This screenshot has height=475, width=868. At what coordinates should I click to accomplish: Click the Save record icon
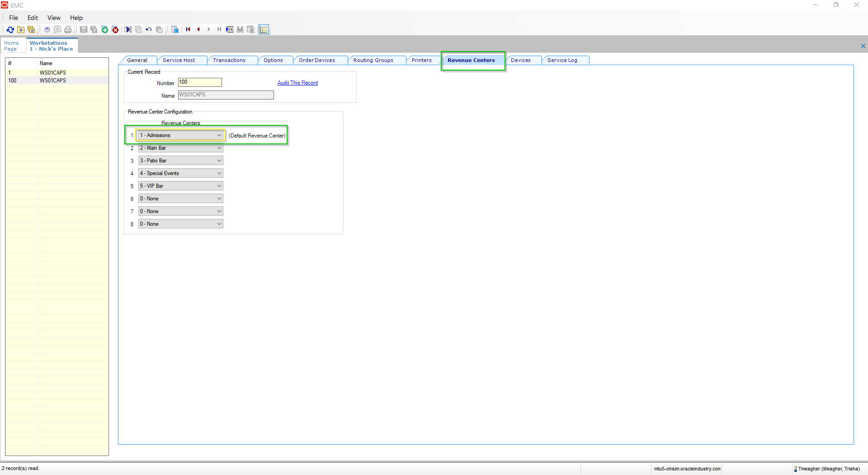point(84,29)
